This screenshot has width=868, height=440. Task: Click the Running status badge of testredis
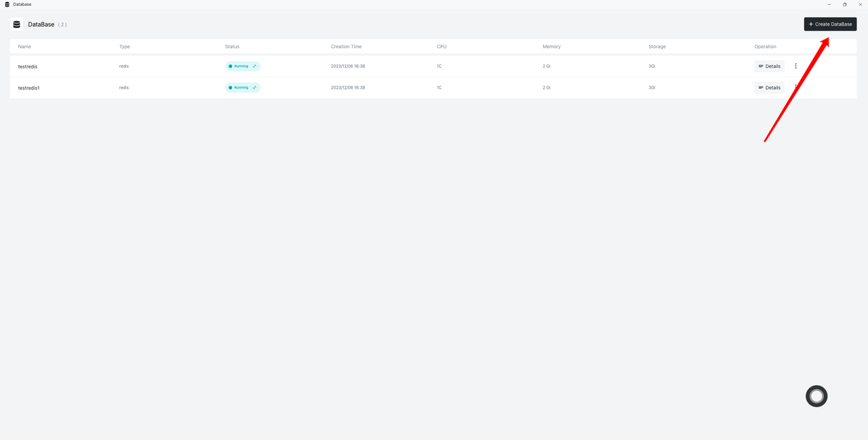(x=242, y=66)
